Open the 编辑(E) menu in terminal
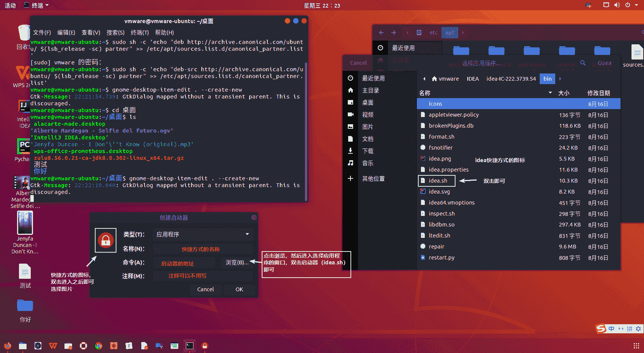This screenshot has height=353, width=644. [x=66, y=33]
